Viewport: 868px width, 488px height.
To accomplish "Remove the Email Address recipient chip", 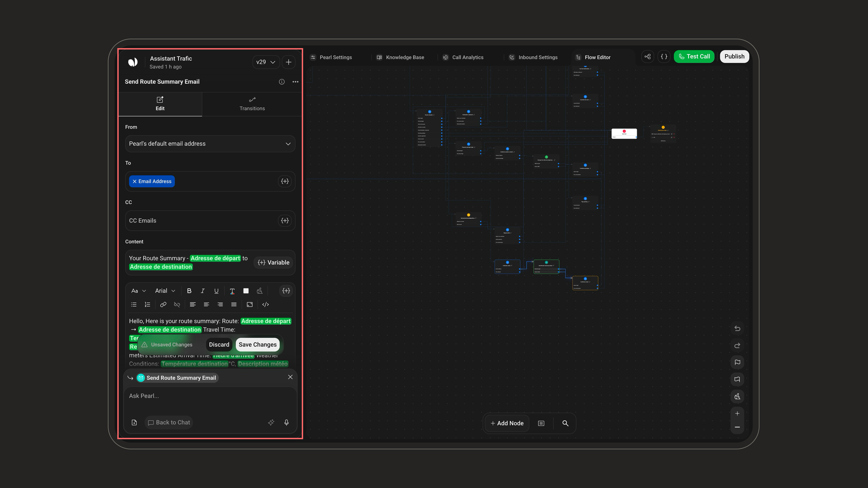I will (x=134, y=181).
